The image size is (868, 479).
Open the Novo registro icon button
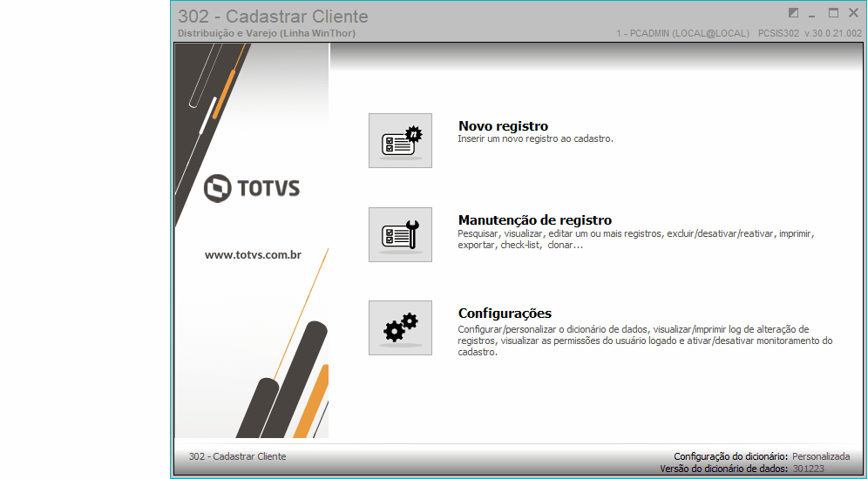pos(400,140)
